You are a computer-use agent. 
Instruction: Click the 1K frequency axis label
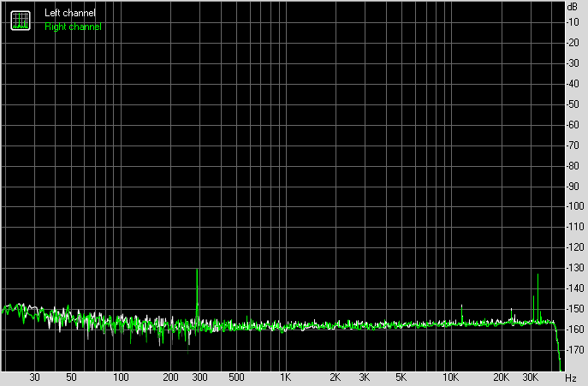(x=285, y=377)
